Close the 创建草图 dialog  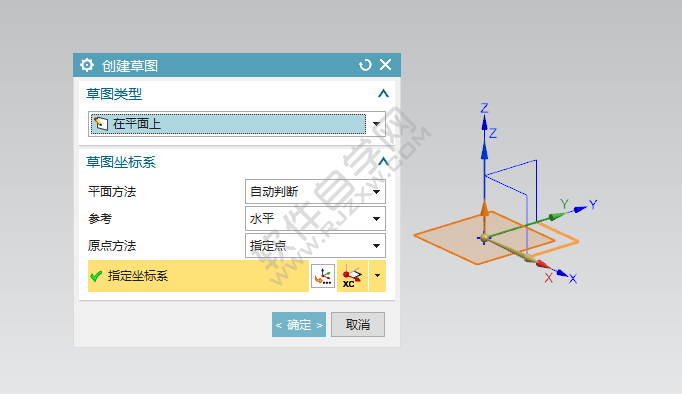(x=385, y=65)
